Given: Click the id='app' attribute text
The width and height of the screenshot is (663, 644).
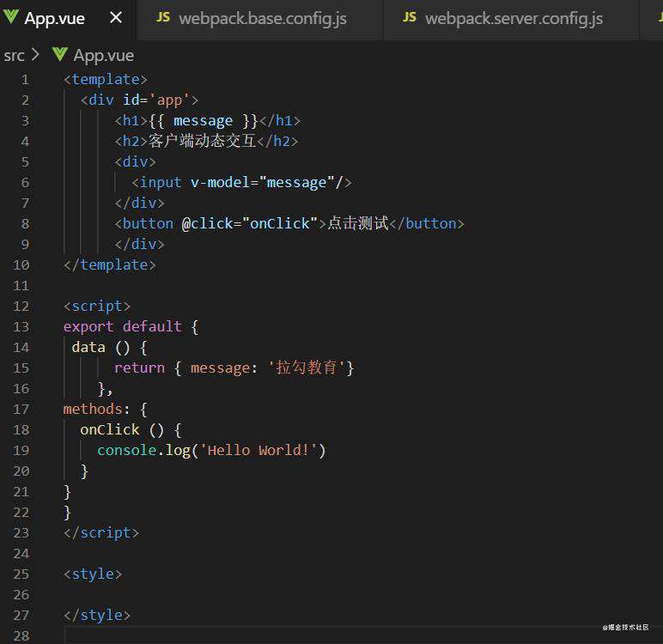Looking at the screenshot, I should [x=156, y=100].
